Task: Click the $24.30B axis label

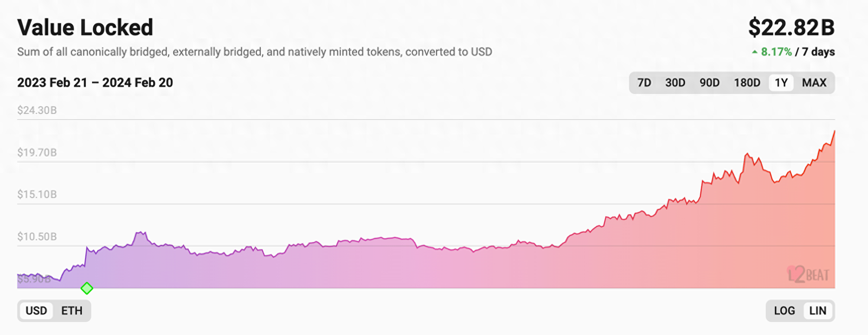Action: 37,111
